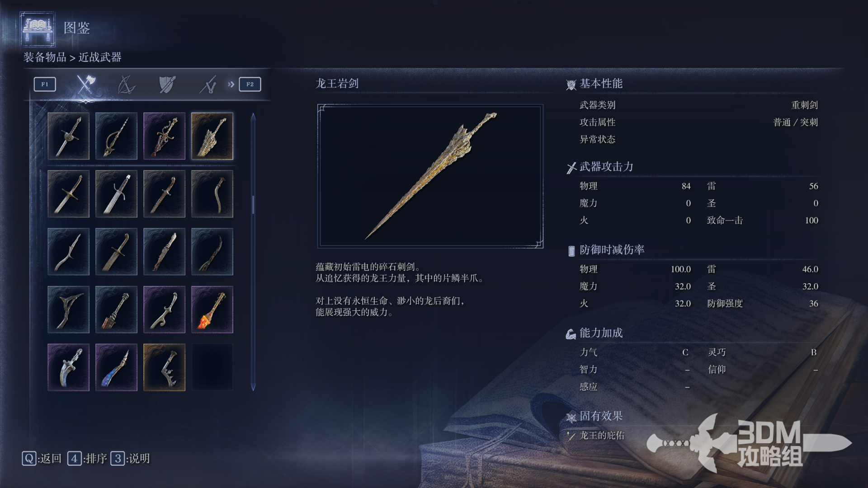
Task: Select the flaming orange blade weapon icon
Action: [x=212, y=310]
